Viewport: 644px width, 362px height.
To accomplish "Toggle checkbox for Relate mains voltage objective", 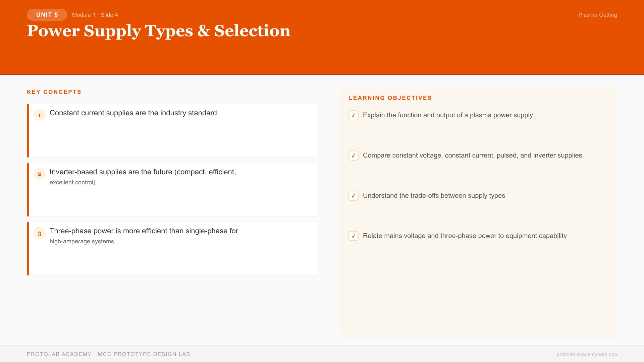I will (x=354, y=236).
